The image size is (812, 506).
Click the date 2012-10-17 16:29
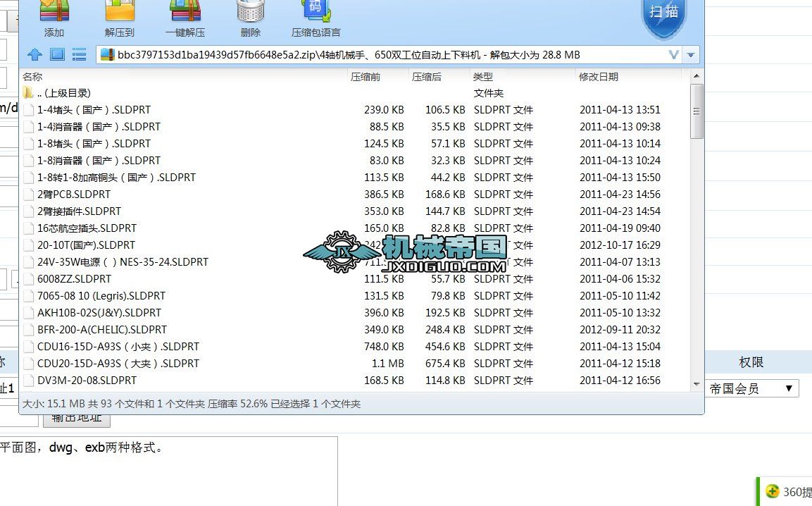620,245
